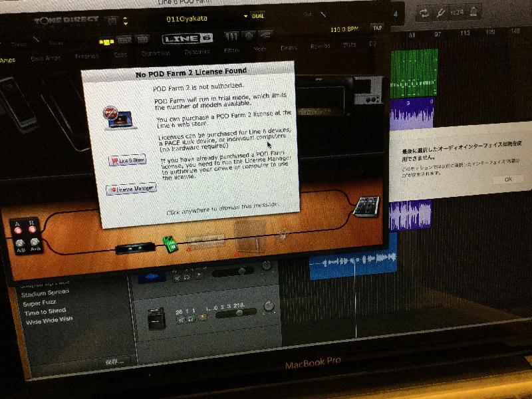This screenshot has width=532, height=399.
Task: Switch to the Dynamics tab
Action: pos(197,52)
